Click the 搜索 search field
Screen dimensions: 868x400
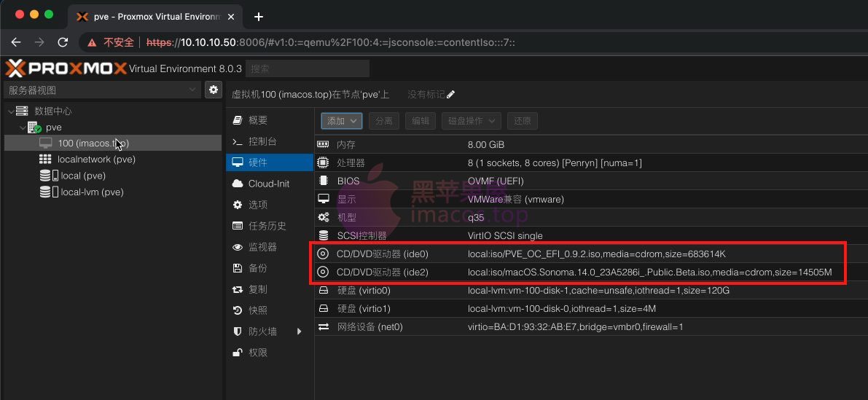tap(308, 68)
